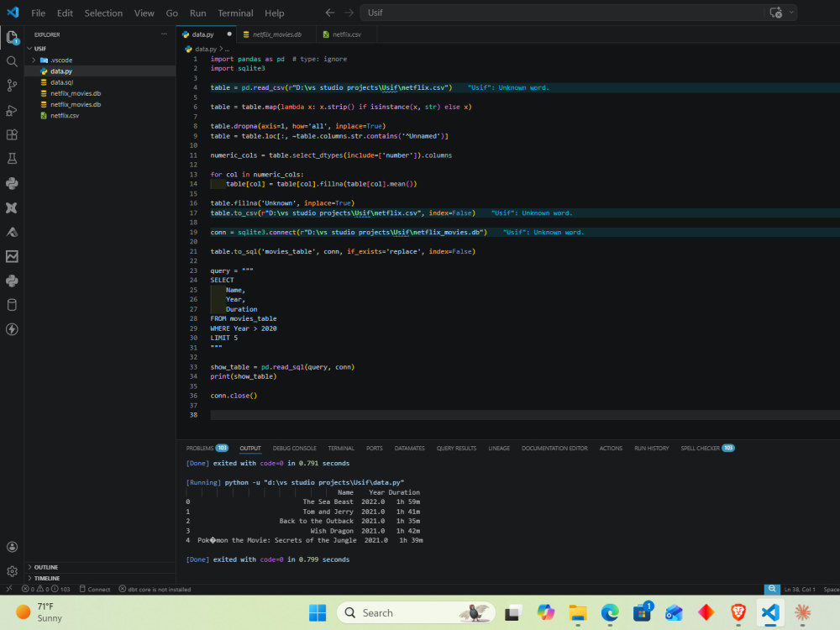Click Ln 38, Col 1 status entry
Screen dimensions: 840x630
[800, 589]
